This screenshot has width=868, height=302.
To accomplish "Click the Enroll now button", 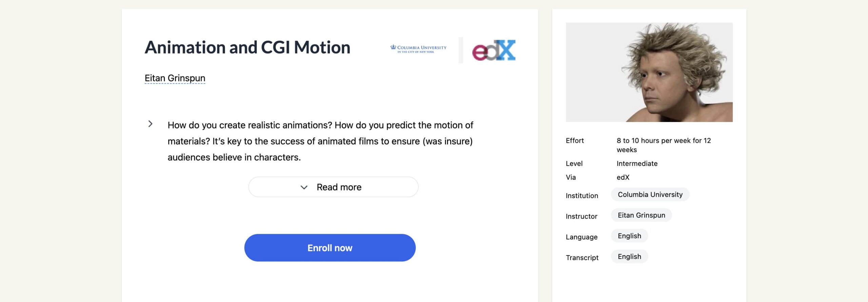I will tap(330, 248).
